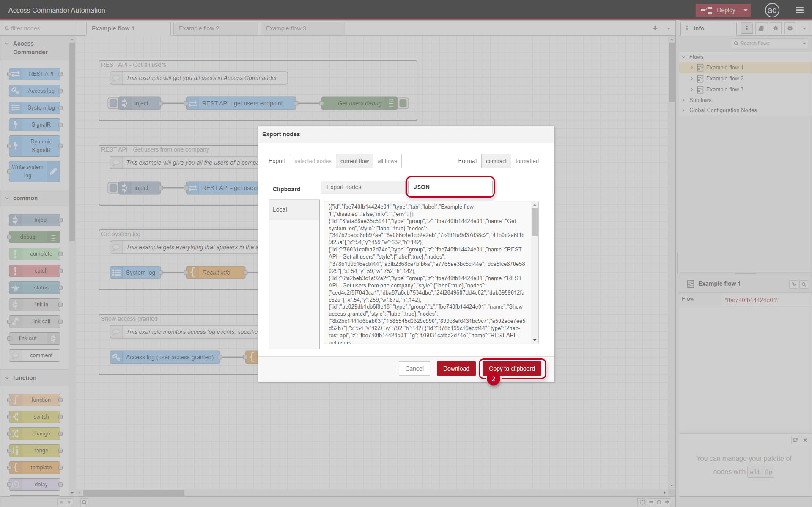Click the Write system log palette node
The height and width of the screenshot is (507, 812).
pyautogui.click(x=35, y=171)
